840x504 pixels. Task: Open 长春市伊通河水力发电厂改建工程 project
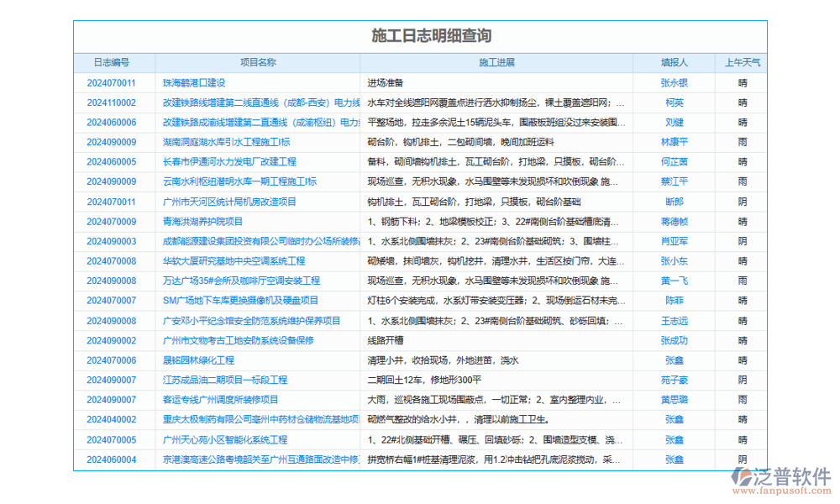pyautogui.click(x=229, y=162)
